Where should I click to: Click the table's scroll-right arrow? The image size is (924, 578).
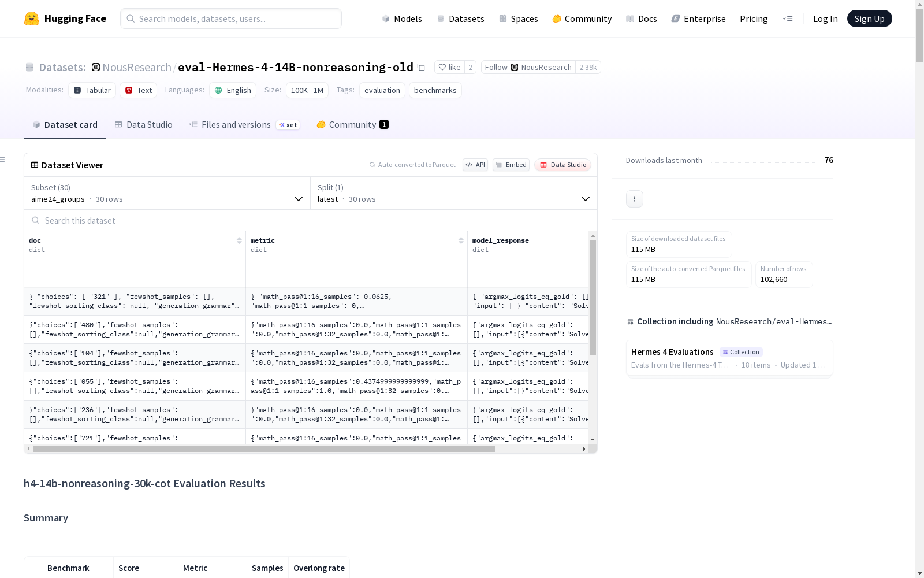584,449
